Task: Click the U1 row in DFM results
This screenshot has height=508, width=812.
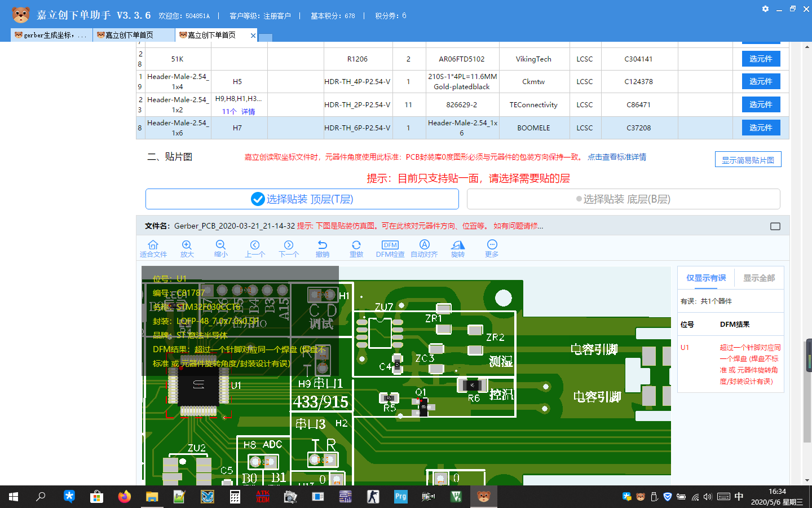Action: (730, 364)
